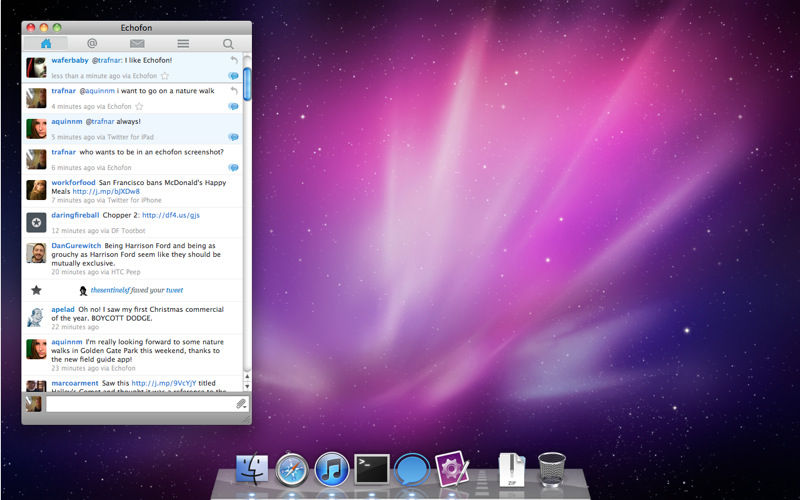Open the Home timeline tab

45,43
